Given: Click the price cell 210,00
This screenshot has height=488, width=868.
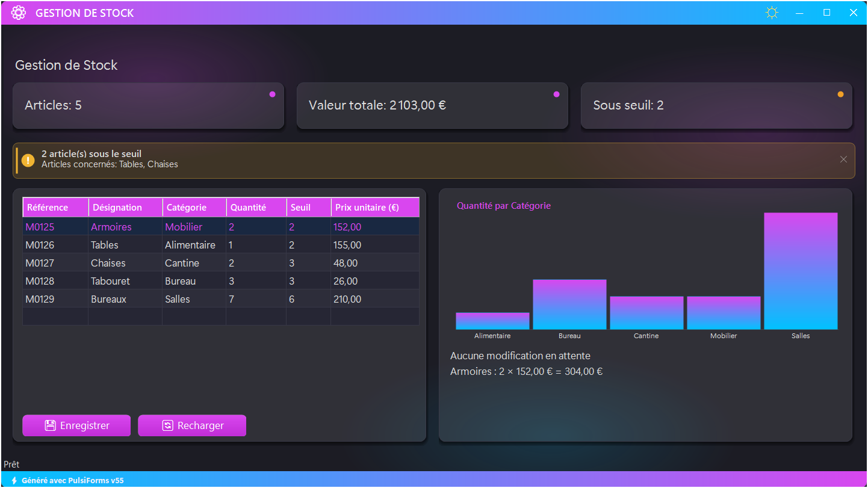Looking at the screenshot, I should pos(375,299).
